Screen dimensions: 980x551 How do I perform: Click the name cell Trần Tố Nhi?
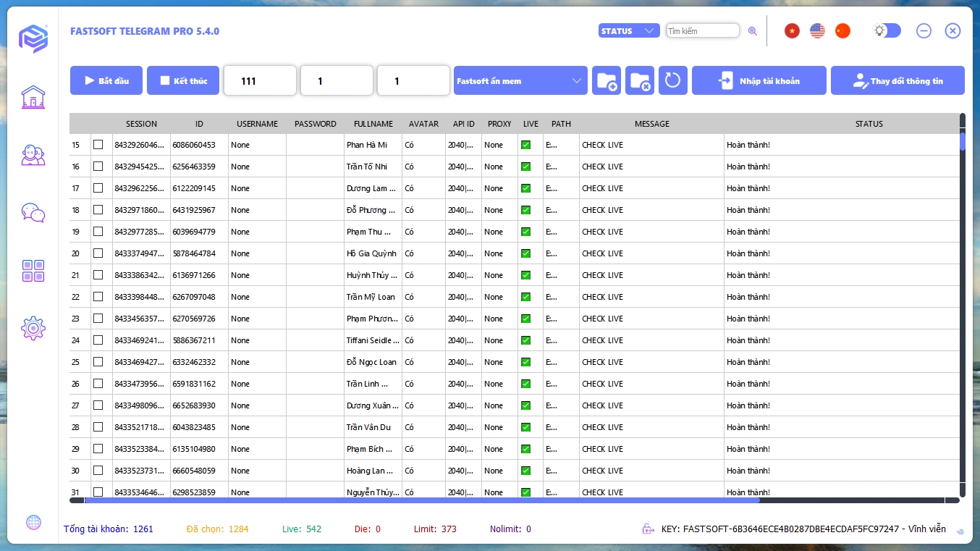pos(373,167)
